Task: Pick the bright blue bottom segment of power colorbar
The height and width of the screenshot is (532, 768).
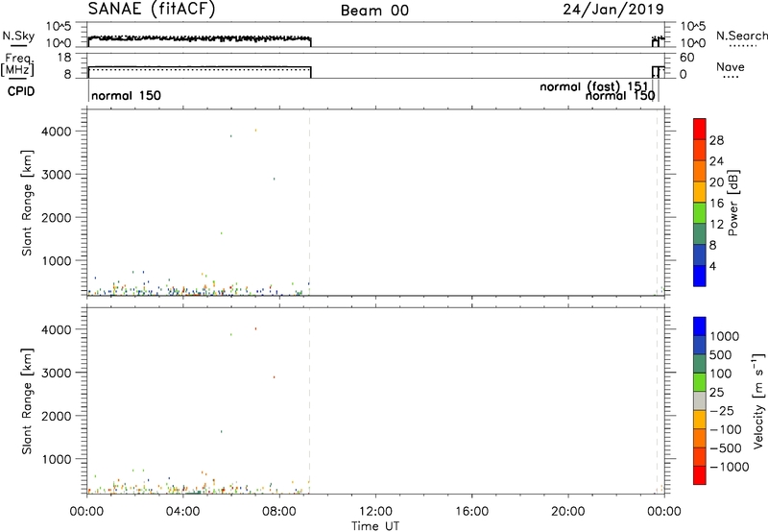Action: click(700, 276)
